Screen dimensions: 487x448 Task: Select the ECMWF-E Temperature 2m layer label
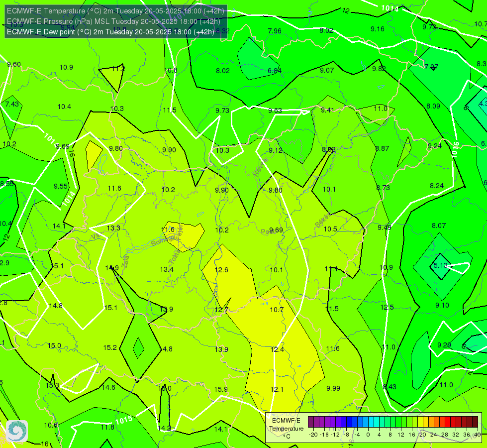point(115,11)
